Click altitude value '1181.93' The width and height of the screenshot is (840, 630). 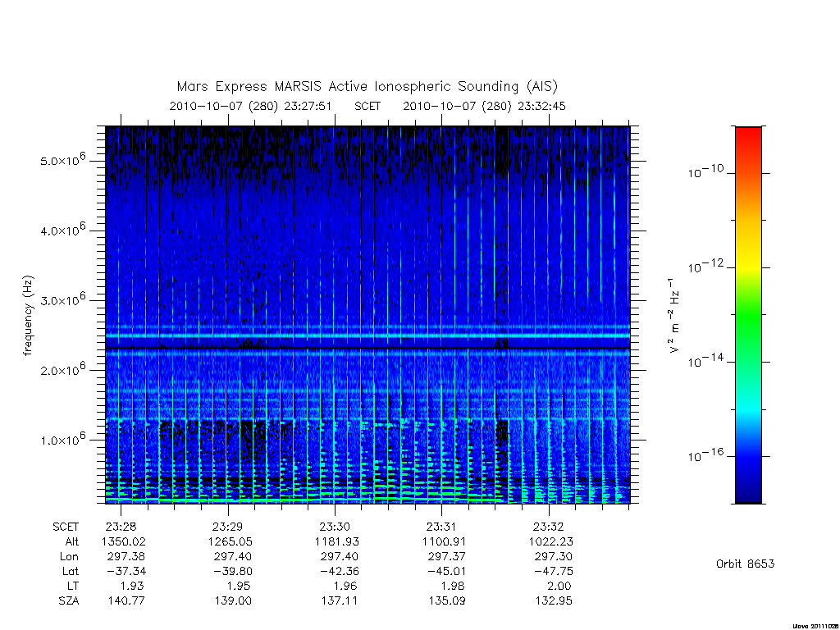coord(337,541)
